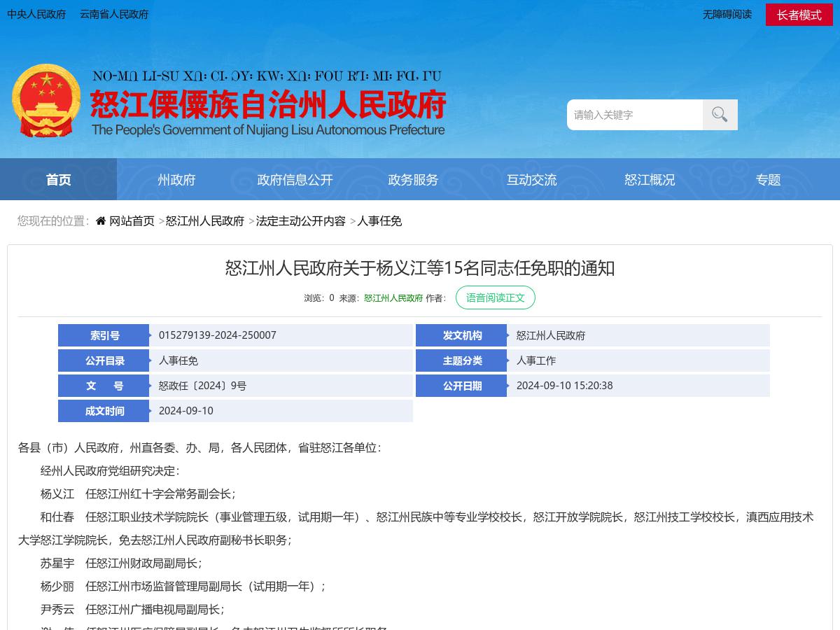Select 政务服务 in the navigation
This screenshot has height=630, width=840.
[x=413, y=179]
